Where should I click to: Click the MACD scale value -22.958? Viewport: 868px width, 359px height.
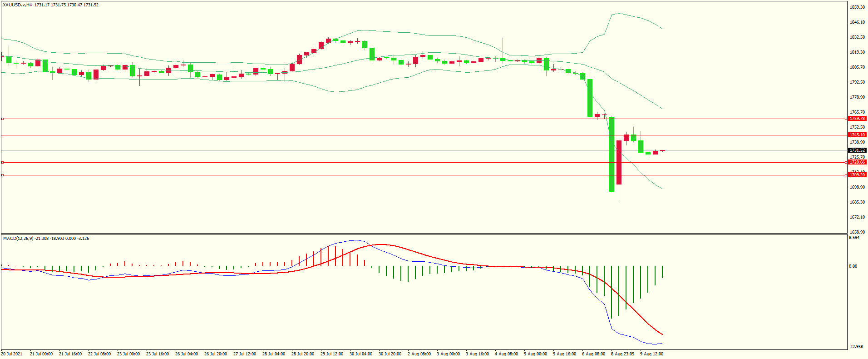coord(856,347)
